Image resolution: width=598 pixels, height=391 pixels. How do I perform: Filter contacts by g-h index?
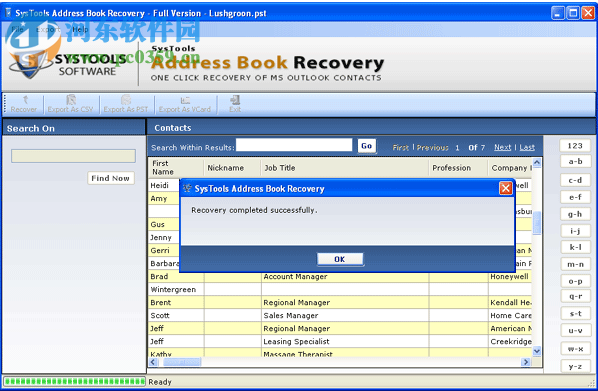[x=575, y=214]
